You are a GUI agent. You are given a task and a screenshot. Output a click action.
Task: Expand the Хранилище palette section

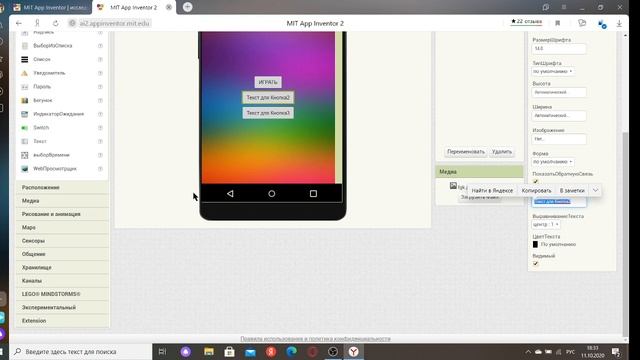(62, 267)
